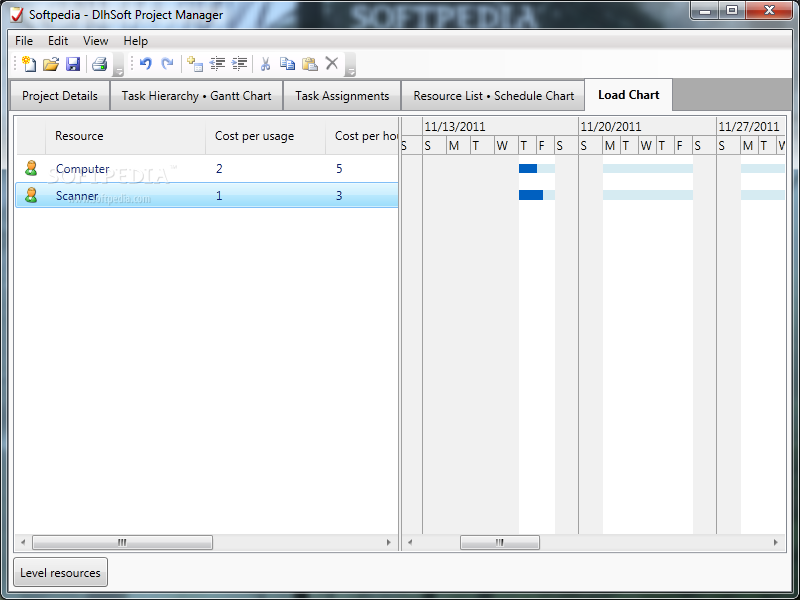The width and height of the screenshot is (800, 600).
Task: Redo the last action
Action: (x=167, y=64)
